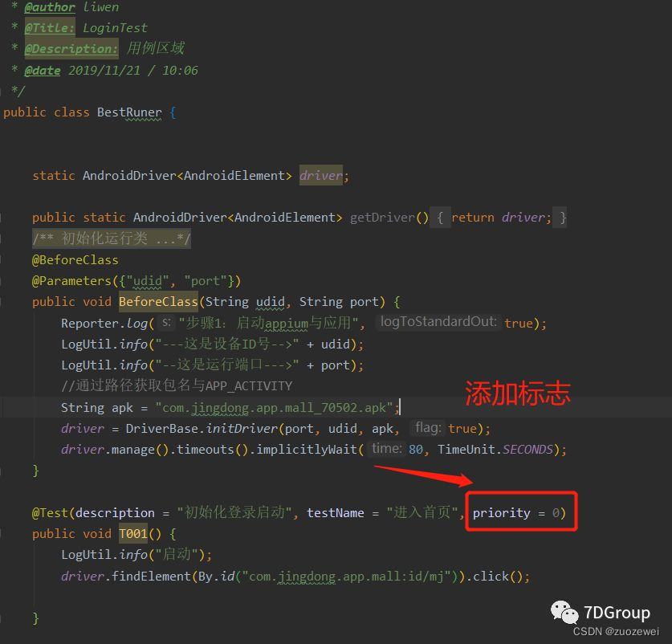
Task: Click the BestRuner class name
Action: coord(129,112)
